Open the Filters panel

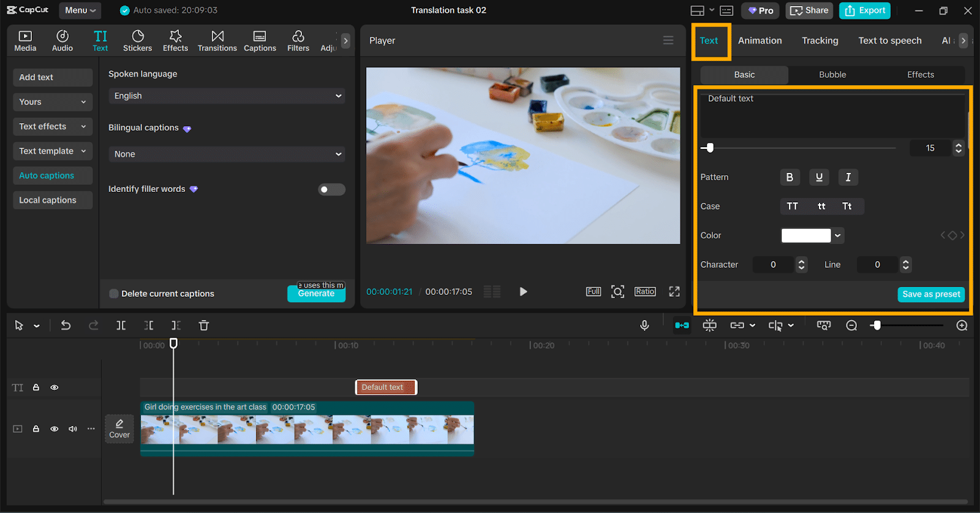(298, 41)
